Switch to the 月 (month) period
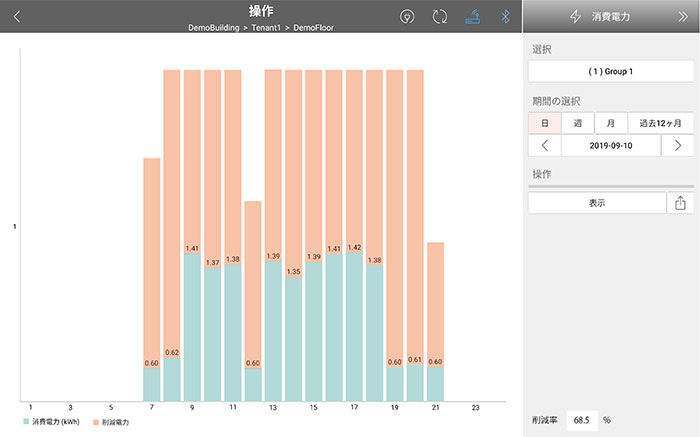700x437 pixels. click(x=610, y=123)
